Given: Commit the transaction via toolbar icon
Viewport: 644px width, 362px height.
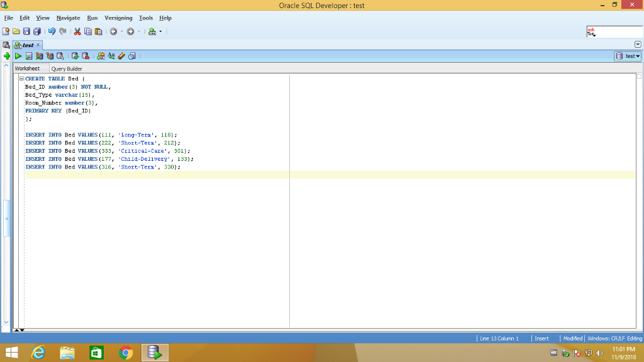Looking at the screenshot, I should point(75,56).
